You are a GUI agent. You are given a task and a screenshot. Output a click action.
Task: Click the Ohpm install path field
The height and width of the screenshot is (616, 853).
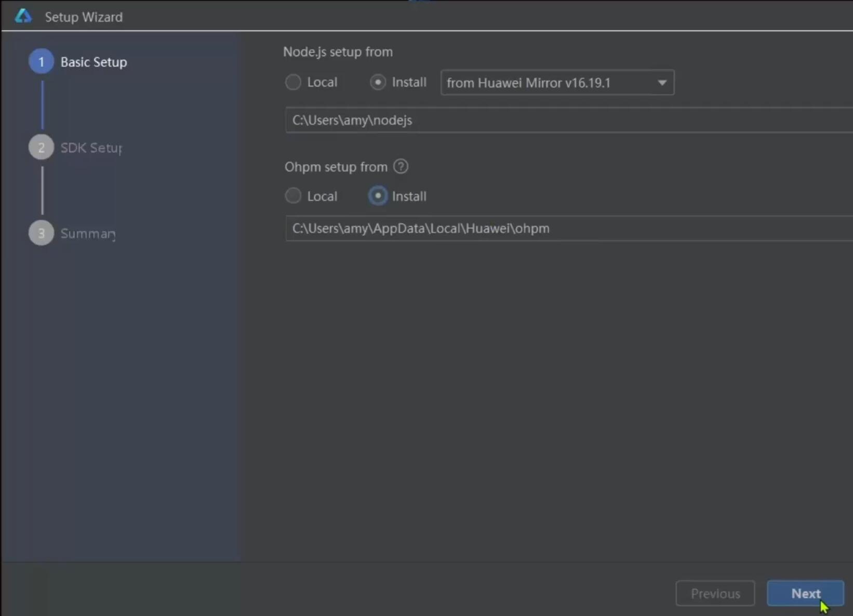click(569, 229)
